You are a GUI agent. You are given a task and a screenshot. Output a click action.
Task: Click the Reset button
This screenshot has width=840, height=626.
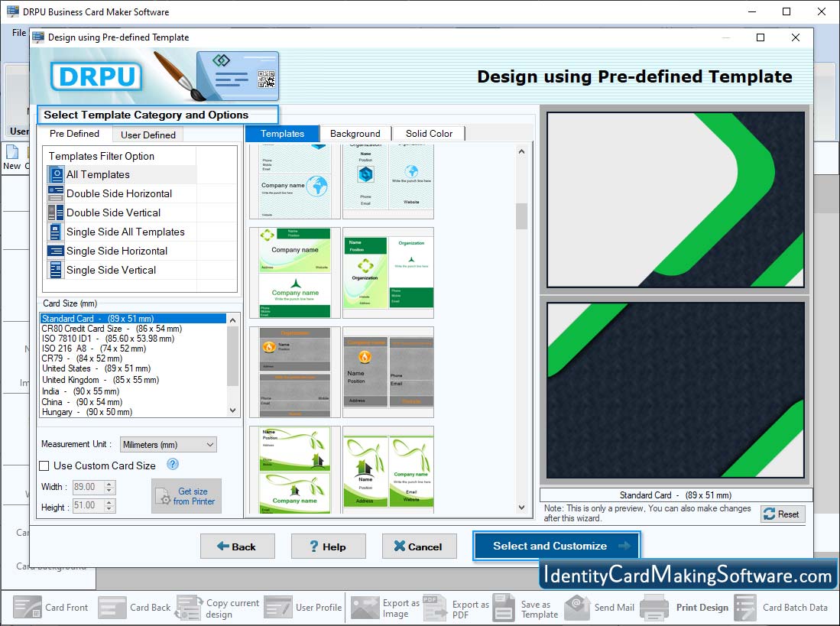click(x=782, y=514)
